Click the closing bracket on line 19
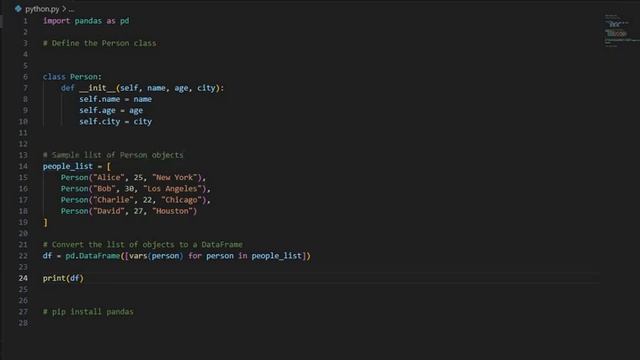Viewport: 640px width, 360px height. point(45,222)
